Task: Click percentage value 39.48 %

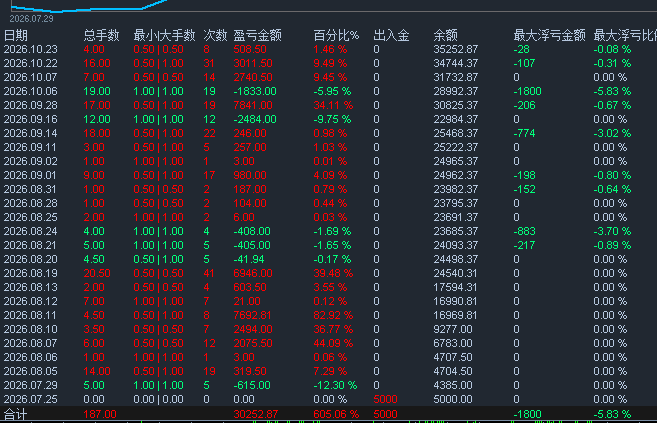Action: pos(333,273)
